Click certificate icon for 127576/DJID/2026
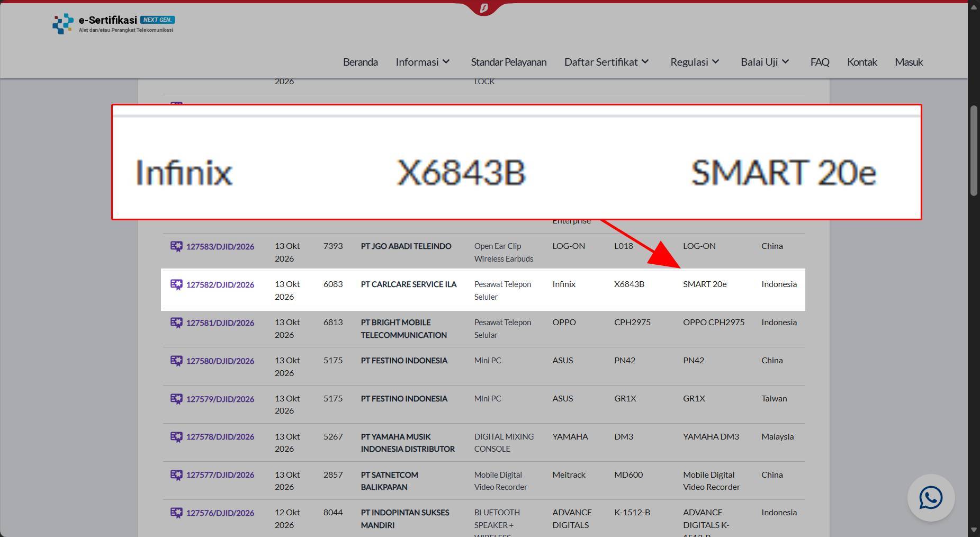This screenshot has width=980, height=537. 176,513
